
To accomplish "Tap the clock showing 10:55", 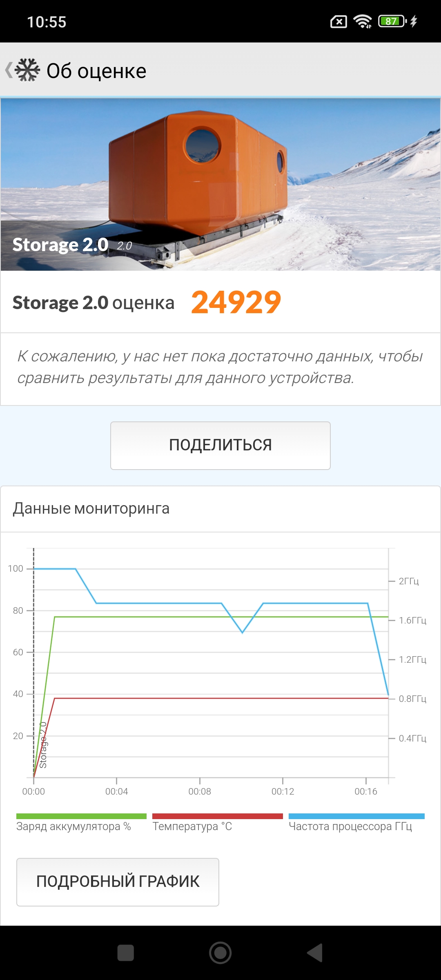I will point(47,22).
